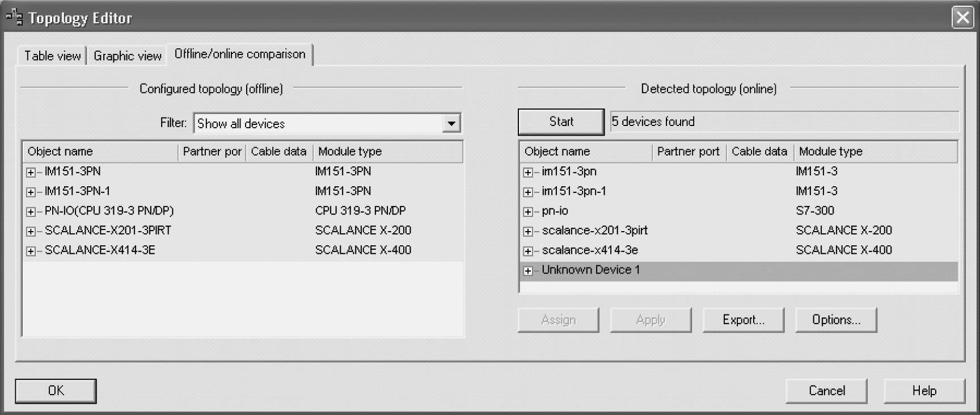Viewport: 980px width, 415px height.
Task: Expand the online pn-io node
Action: coord(528,212)
